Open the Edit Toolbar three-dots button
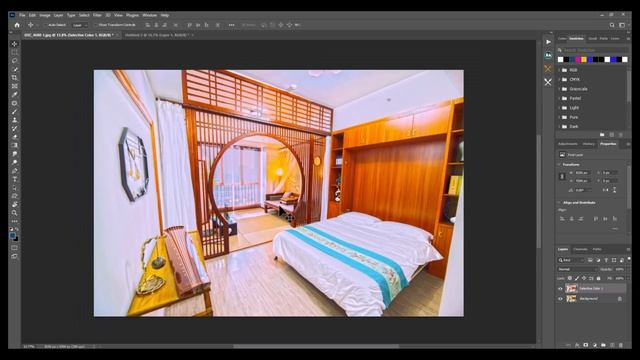The width and height of the screenshot is (640, 360). click(15, 221)
